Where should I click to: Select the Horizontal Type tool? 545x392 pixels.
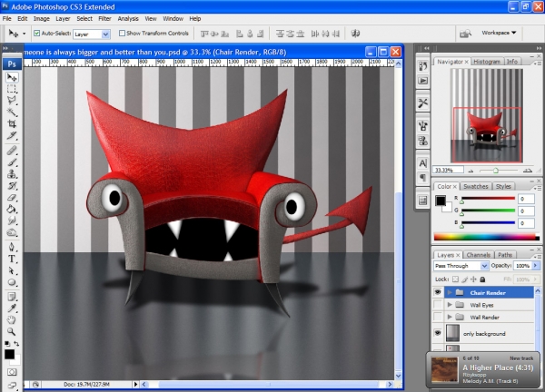click(12, 259)
